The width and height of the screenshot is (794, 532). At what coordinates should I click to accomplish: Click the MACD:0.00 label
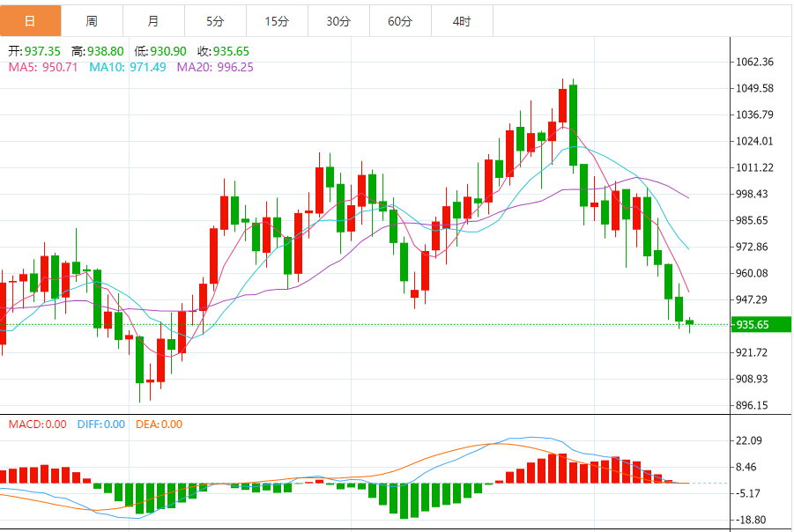click(x=38, y=425)
